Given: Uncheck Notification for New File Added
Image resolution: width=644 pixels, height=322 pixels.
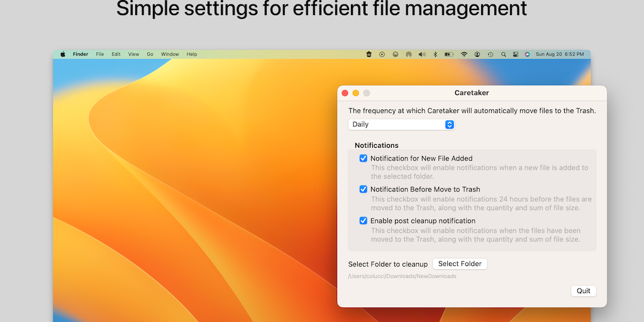Looking at the screenshot, I should 363,158.
